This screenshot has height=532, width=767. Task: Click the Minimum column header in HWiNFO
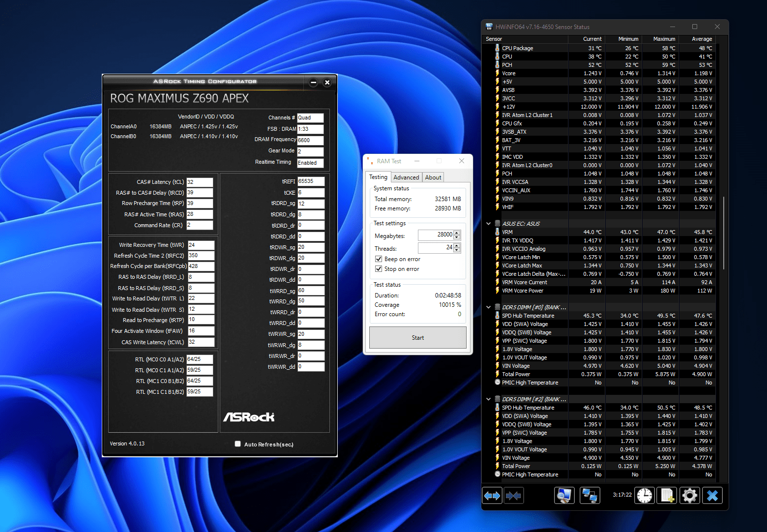(623, 39)
